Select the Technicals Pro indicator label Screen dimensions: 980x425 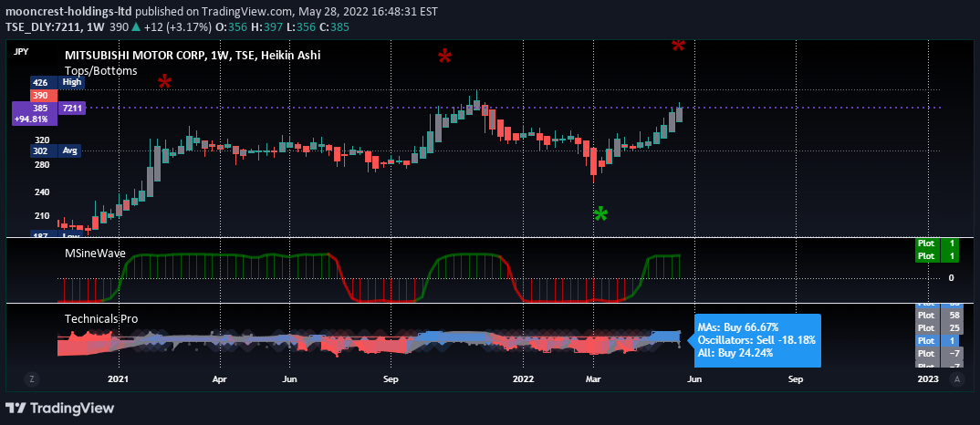[101, 319]
